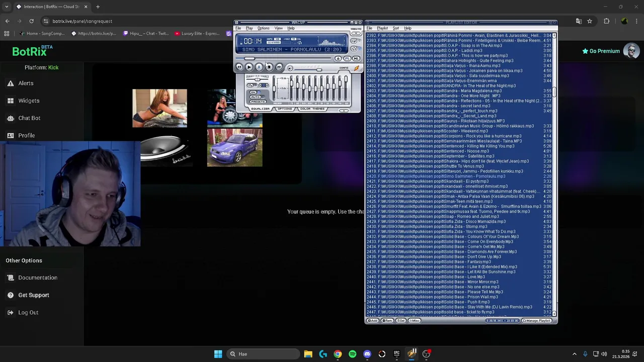Select playlist entry 'Solid Base - Mirror Mirror.mp3'
644x362 pixels.
[x=460, y=282]
